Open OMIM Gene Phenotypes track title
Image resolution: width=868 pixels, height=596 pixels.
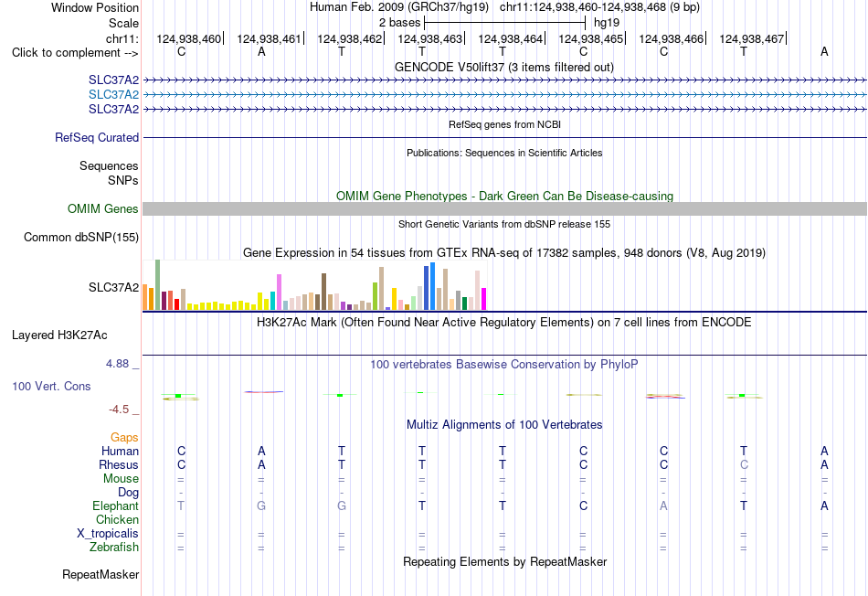tap(504, 197)
